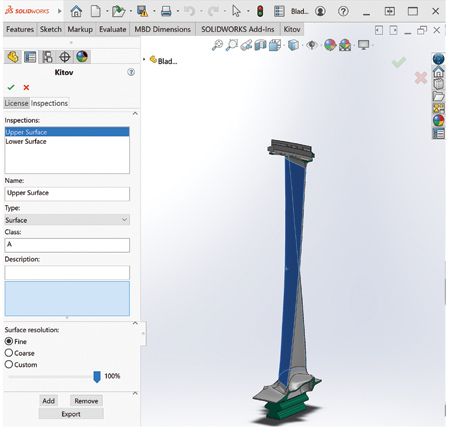The width and height of the screenshot is (450, 431).
Task: Click the Remove button
Action: tap(86, 401)
